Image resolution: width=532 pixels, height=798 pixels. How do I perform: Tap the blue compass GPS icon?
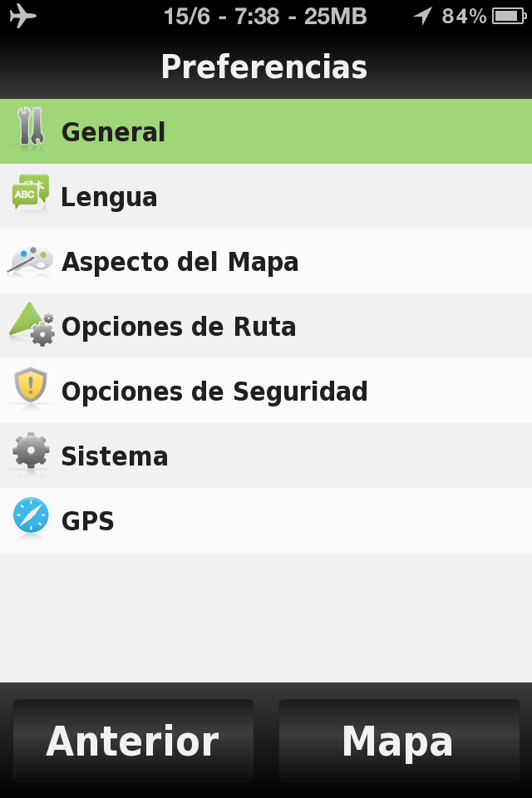tap(31, 515)
